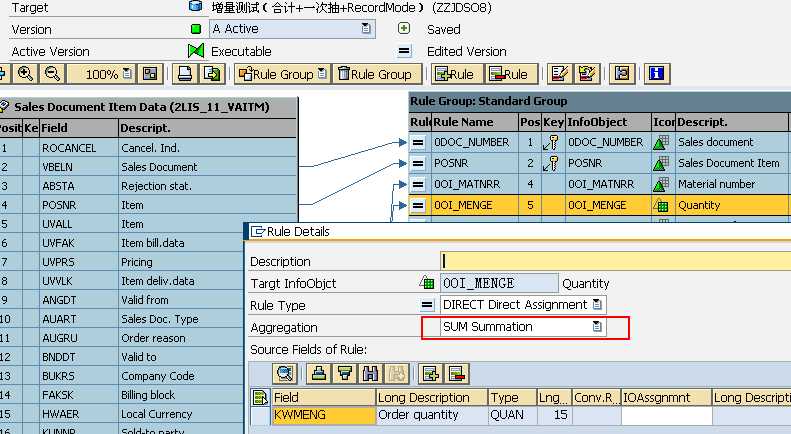Click the select-all icon beside Field header
This screenshot has width=791, height=434.
[x=260, y=398]
